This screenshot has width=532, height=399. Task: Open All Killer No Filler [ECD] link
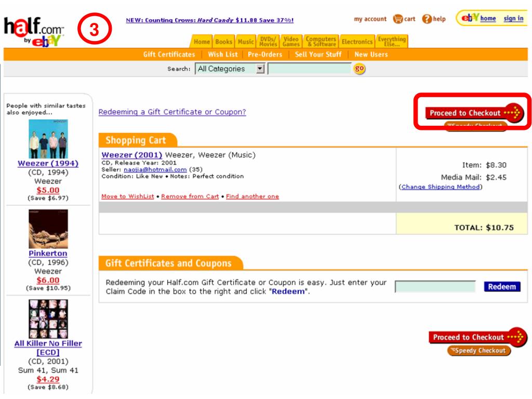click(x=48, y=348)
